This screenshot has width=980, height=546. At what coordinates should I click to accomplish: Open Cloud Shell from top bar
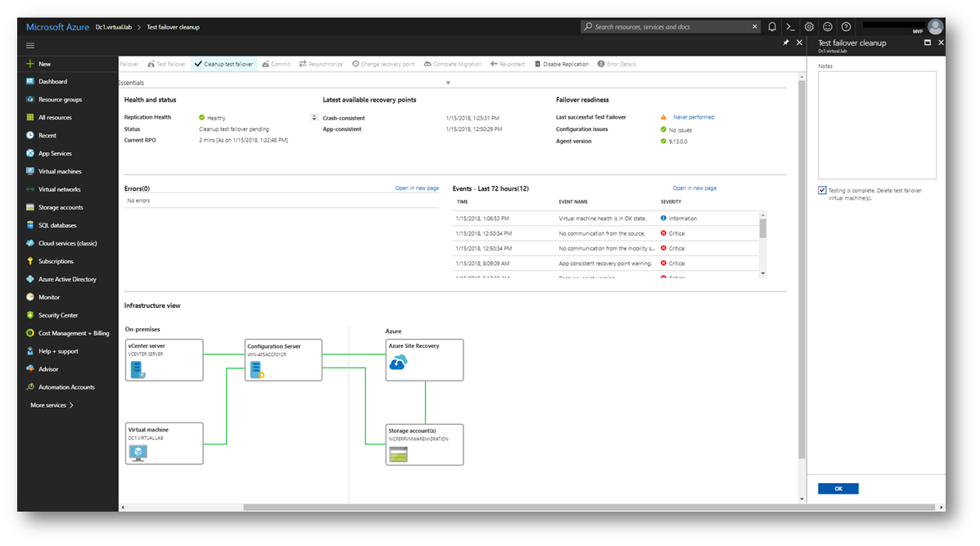(790, 27)
